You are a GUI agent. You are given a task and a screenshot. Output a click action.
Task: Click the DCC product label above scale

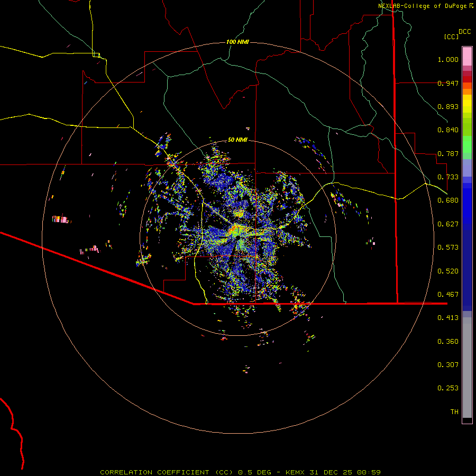click(x=464, y=32)
